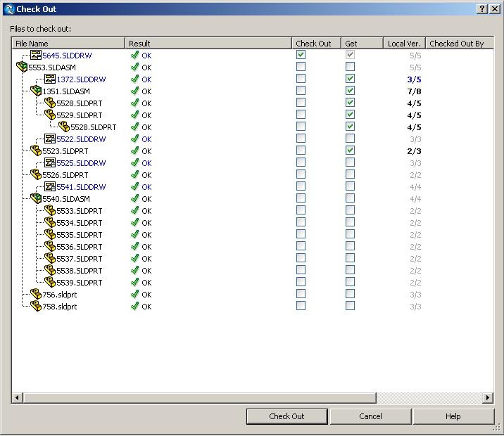Open Help for this dialog
Image resolution: width=504 pixels, height=436 pixels.
[453, 416]
